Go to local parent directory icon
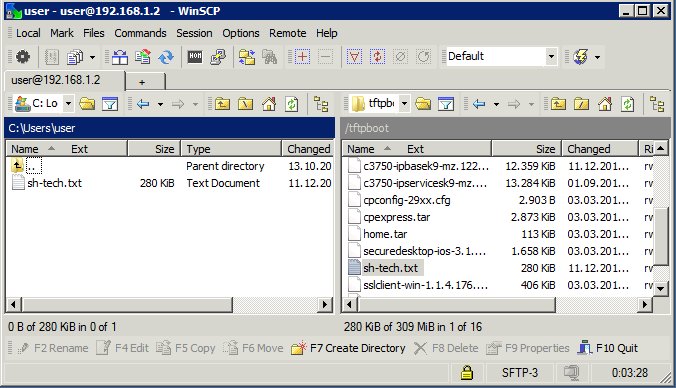The width and height of the screenshot is (676, 388). click(222, 103)
